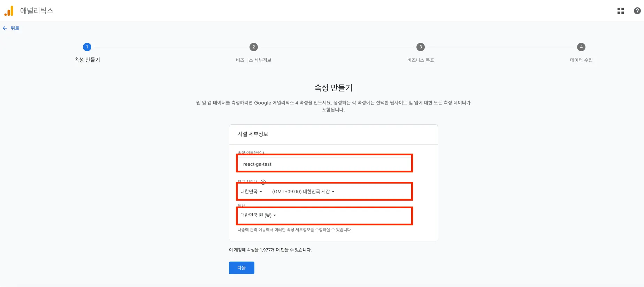Open the 대한민국 원 (₩) currency dropdown
Screen dimensions: 644x287
click(258, 215)
